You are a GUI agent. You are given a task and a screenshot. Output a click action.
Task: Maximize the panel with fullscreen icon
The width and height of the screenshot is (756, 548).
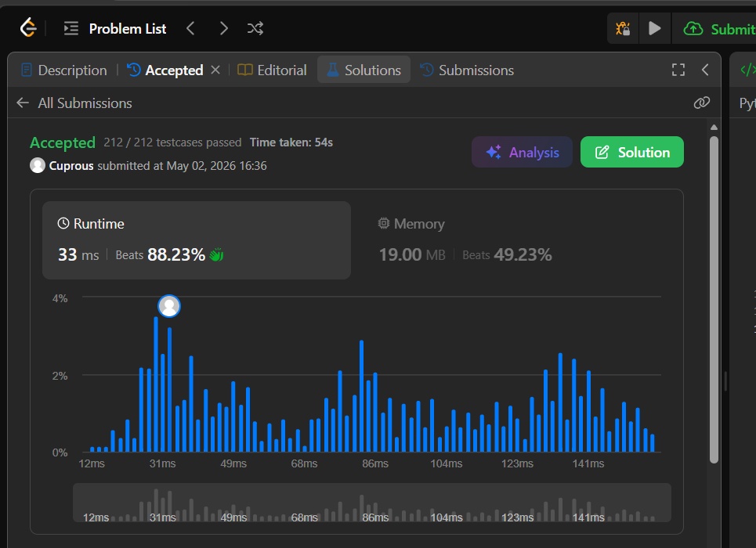tap(678, 70)
